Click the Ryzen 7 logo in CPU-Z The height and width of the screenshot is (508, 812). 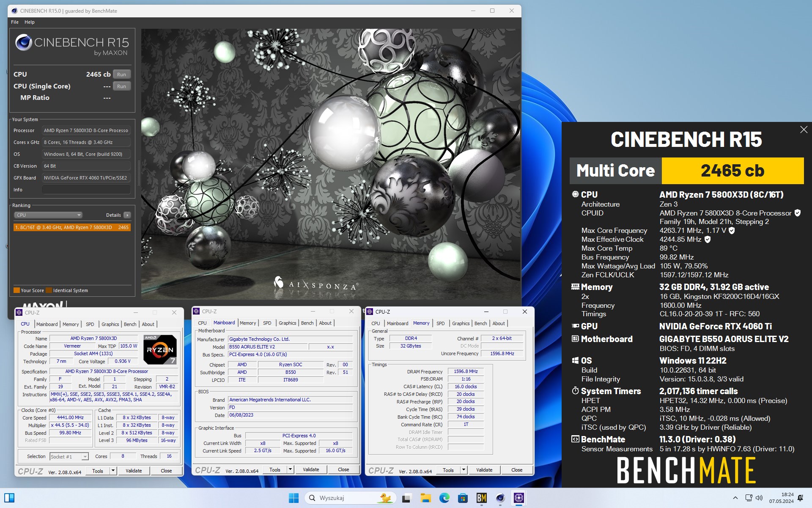tap(160, 350)
